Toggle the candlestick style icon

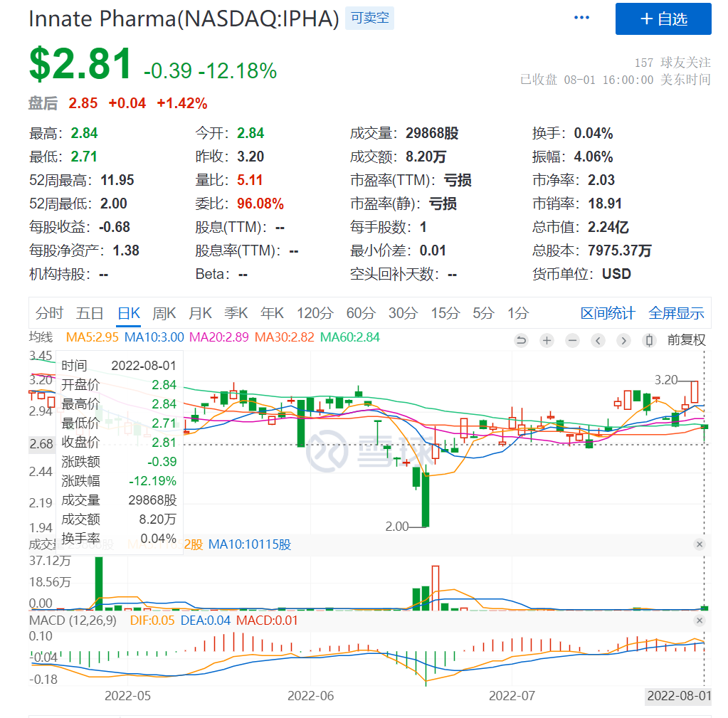click(649, 341)
